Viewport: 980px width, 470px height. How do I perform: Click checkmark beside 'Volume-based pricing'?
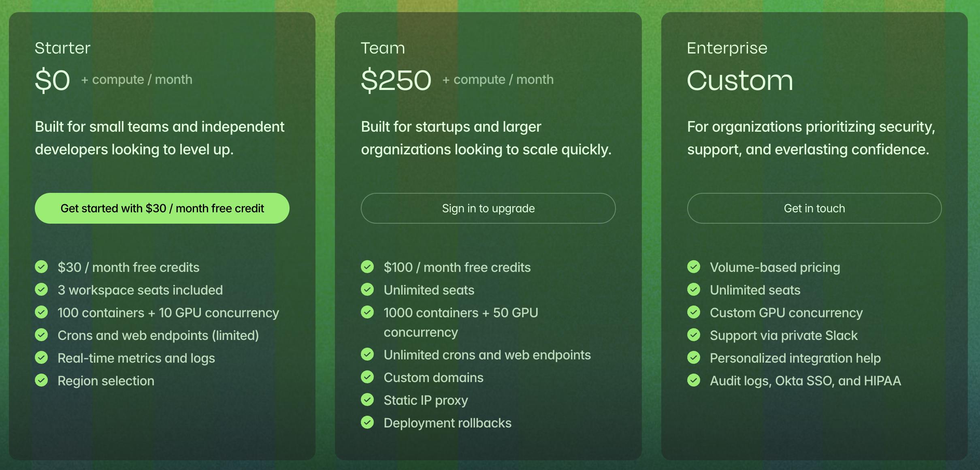(x=694, y=267)
